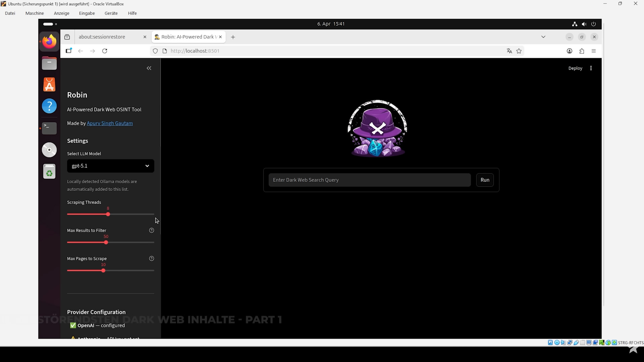Show help for Max Pages to Scrape
Image resolution: width=644 pixels, height=362 pixels.
(x=152, y=258)
